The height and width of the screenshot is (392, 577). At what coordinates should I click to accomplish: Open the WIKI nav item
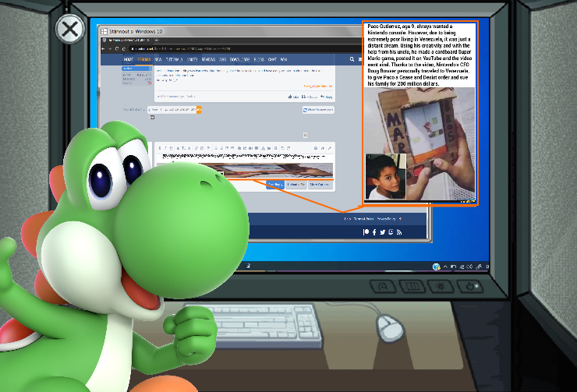pyautogui.click(x=283, y=59)
